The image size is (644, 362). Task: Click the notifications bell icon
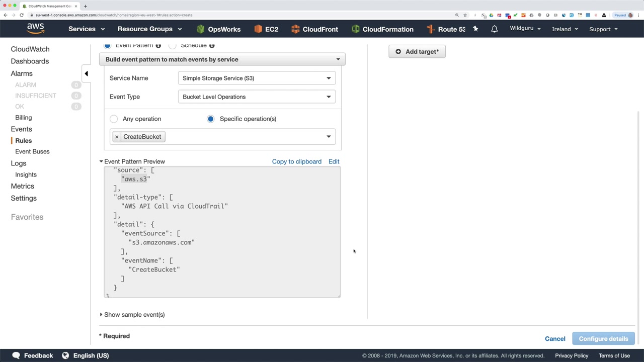[x=494, y=29]
